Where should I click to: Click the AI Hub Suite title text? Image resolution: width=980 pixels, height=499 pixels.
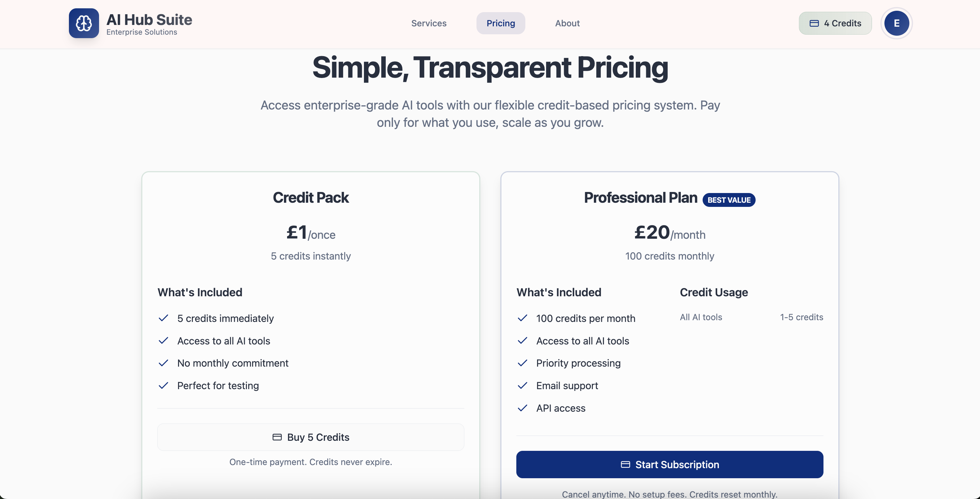(149, 19)
